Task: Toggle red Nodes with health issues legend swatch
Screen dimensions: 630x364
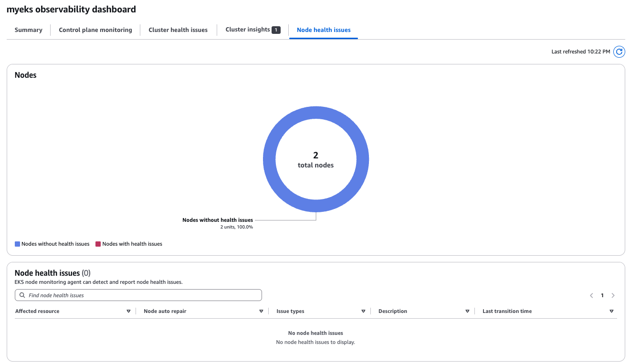Action: tap(98, 244)
